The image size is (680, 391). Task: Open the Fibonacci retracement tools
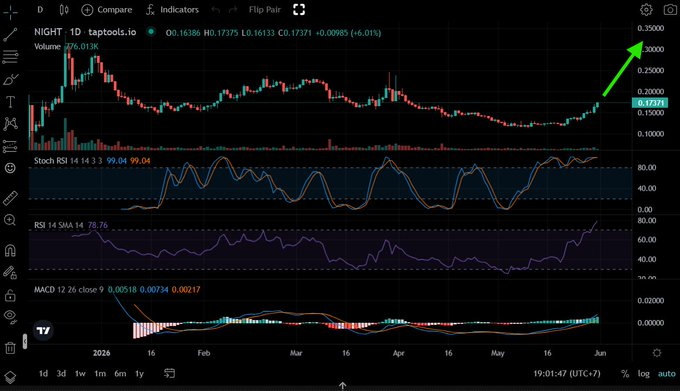click(x=10, y=56)
